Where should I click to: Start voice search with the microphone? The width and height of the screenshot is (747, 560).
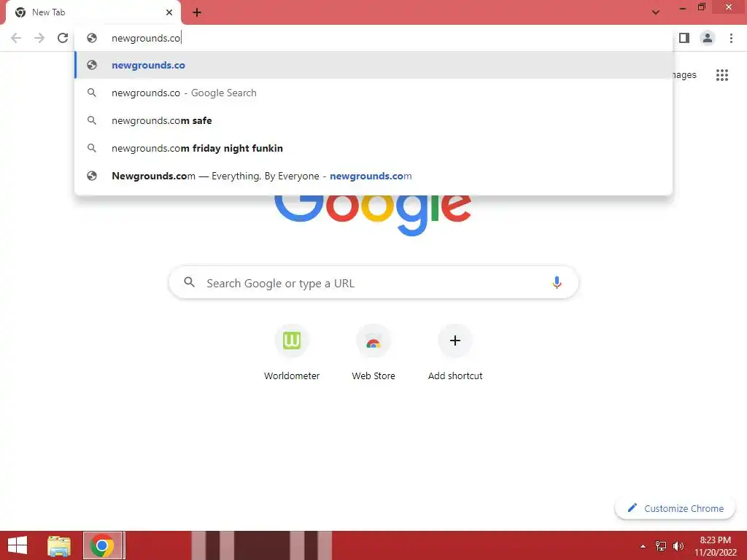557,282
